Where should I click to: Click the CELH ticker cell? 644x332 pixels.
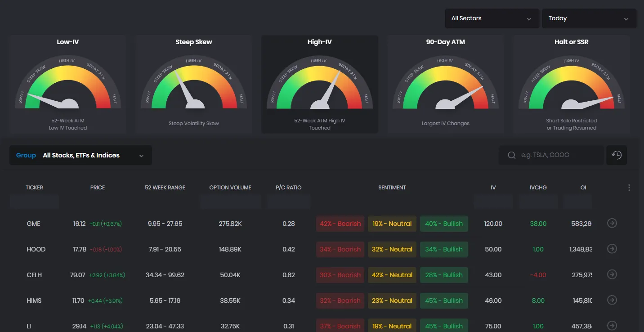tap(34, 275)
